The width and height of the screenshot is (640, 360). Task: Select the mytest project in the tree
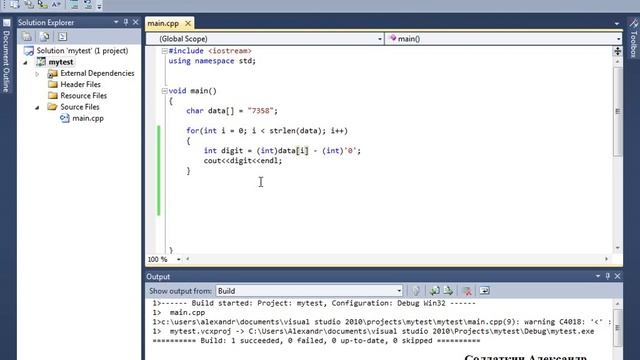pyautogui.click(x=61, y=62)
